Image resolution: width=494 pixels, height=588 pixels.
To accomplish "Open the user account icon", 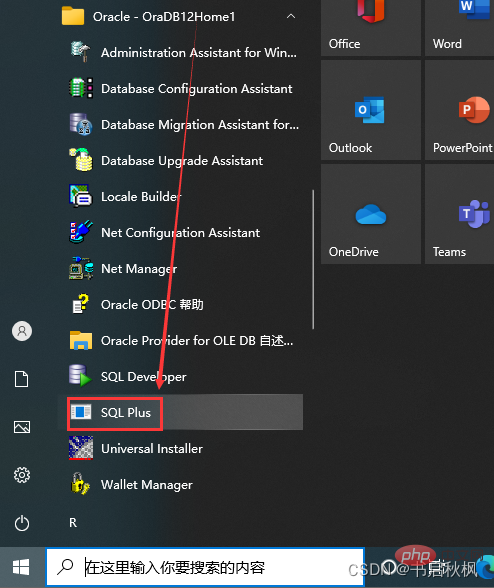I will coord(22,331).
